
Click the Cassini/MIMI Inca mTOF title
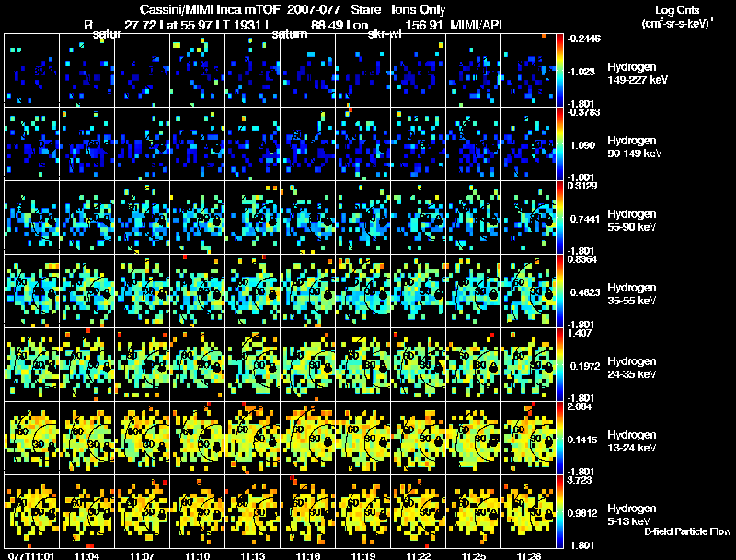click(210, 9)
